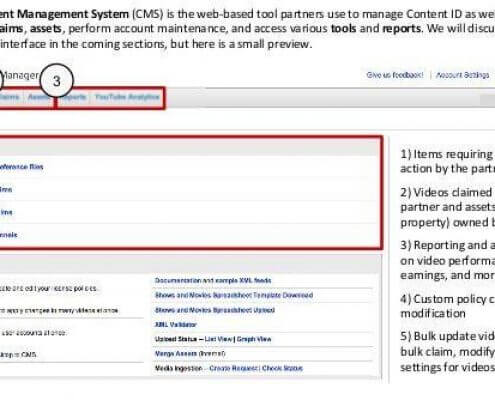Viewport: 495px width, 400px height.
Task: Switch to the Claims tab
Action: tap(9, 97)
